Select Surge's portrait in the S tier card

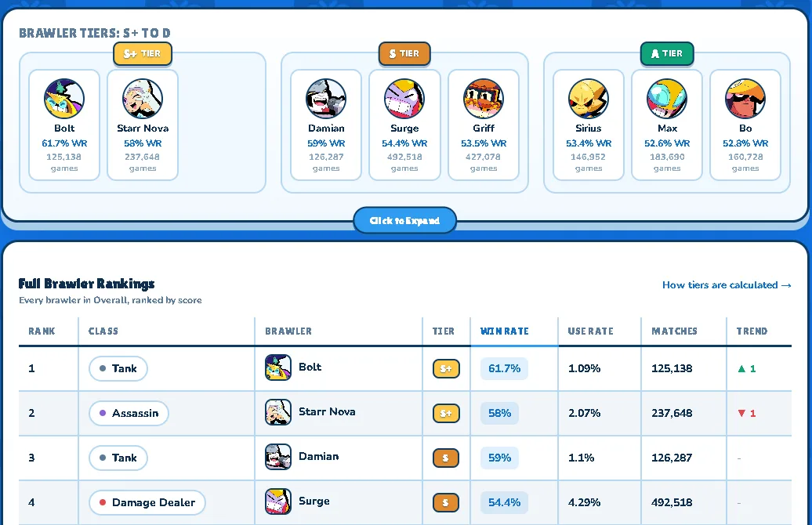point(404,99)
